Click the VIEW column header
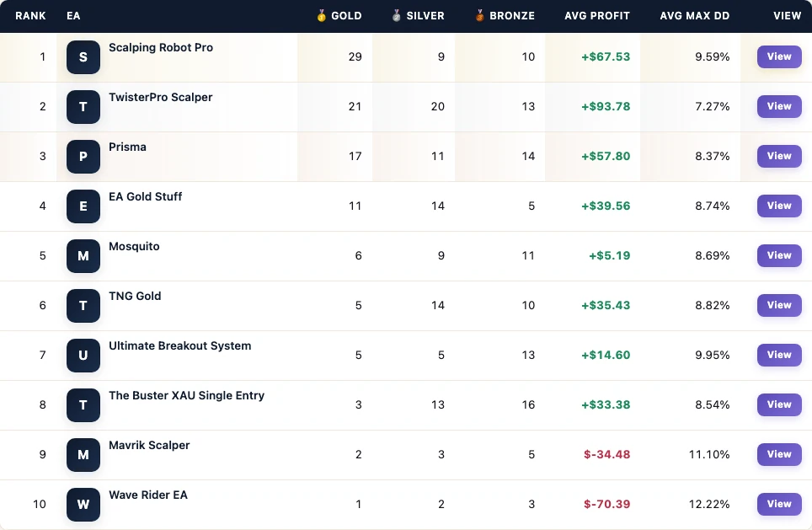Image resolution: width=812 pixels, height=530 pixels. [x=787, y=16]
